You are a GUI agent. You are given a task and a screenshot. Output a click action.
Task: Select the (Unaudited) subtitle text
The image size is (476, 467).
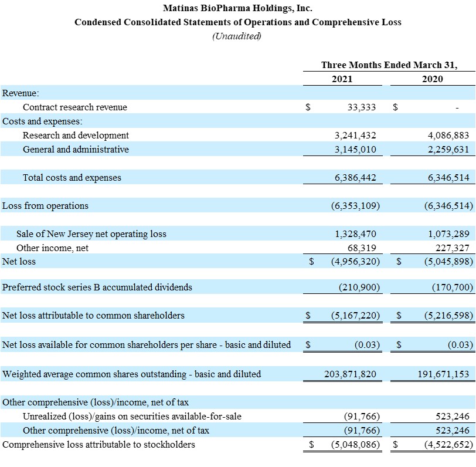click(237, 36)
